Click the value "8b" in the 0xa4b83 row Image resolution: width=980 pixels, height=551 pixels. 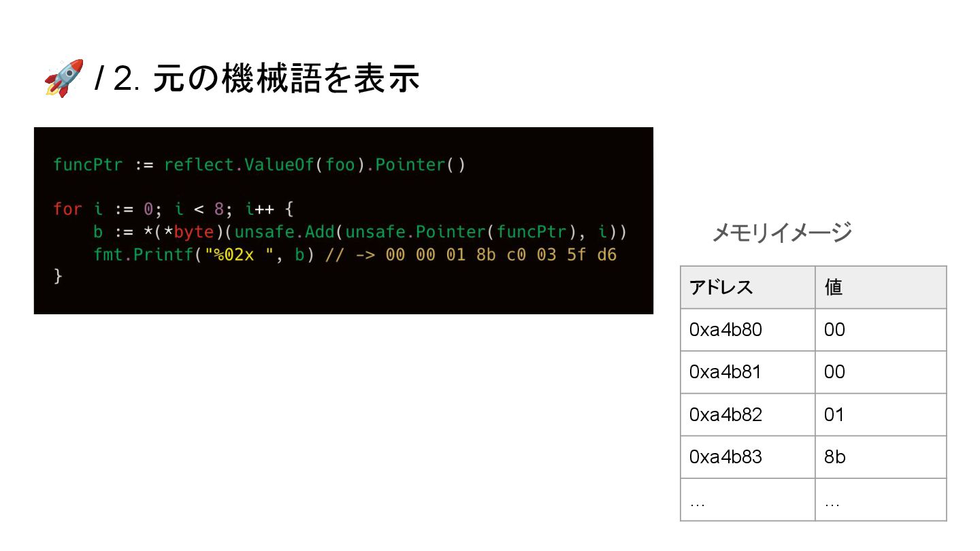point(881,457)
